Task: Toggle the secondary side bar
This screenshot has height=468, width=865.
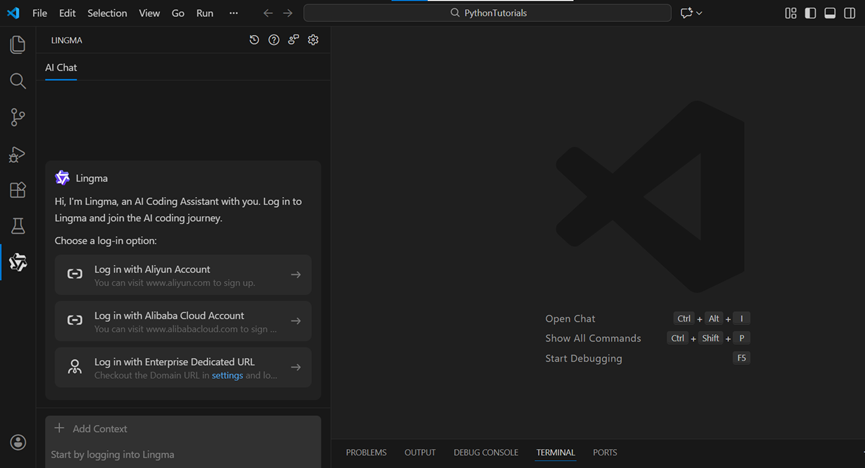Action: pos(850,13)
